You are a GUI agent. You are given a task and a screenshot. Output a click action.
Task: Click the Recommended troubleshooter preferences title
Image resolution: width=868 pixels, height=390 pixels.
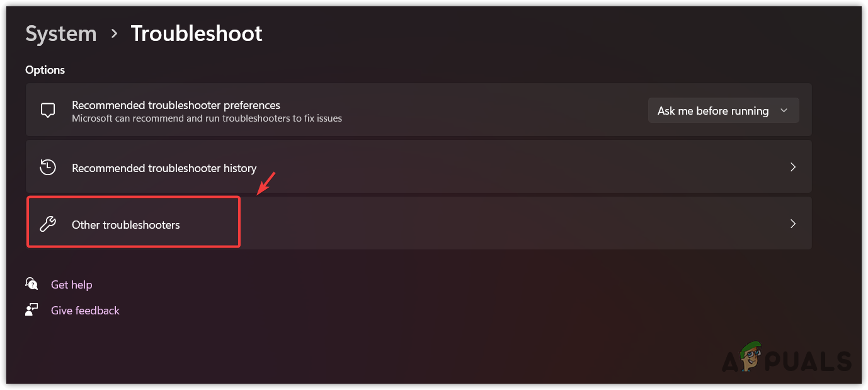[x=176, y=105]
